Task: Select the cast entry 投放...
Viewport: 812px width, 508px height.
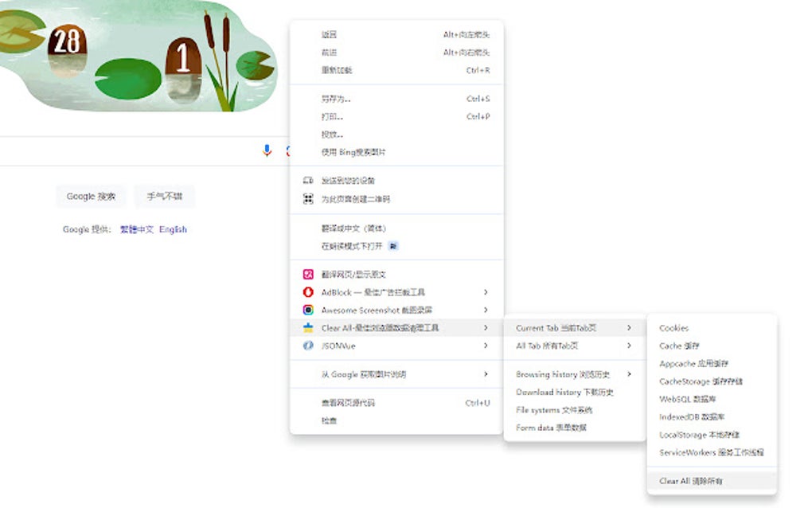Action: [x=396, y=134]
